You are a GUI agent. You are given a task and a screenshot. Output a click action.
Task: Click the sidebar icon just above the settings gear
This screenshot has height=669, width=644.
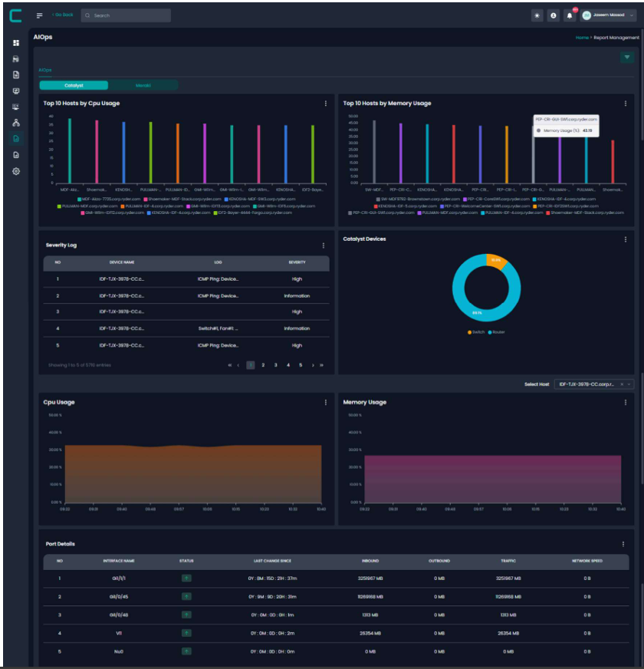point(16,155)
